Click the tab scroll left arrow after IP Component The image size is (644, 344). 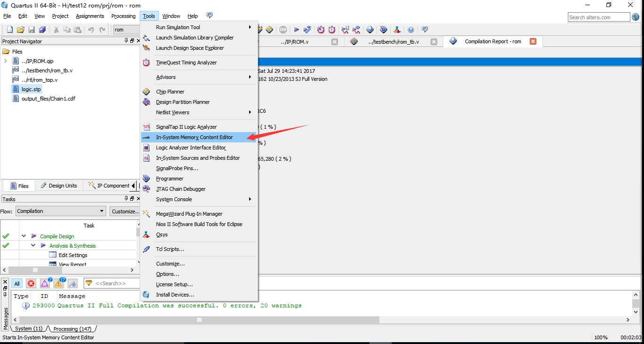tap(134, 186)
